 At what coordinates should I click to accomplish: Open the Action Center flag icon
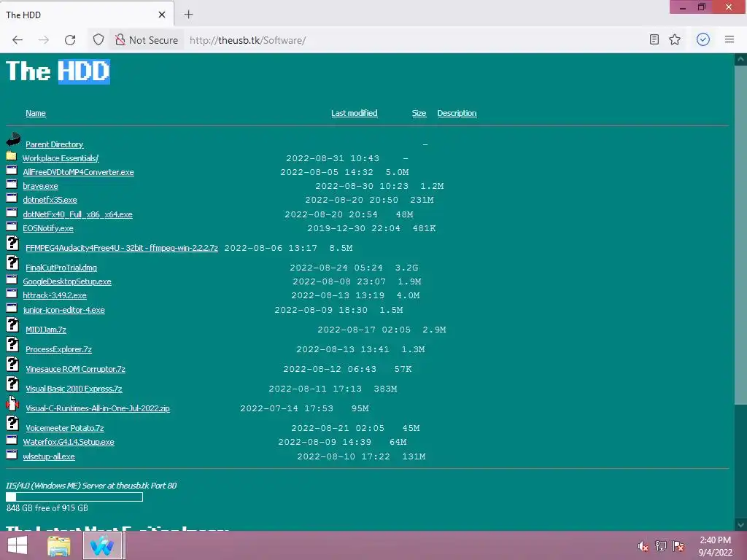pyautogui.click(x=678, y=546)
